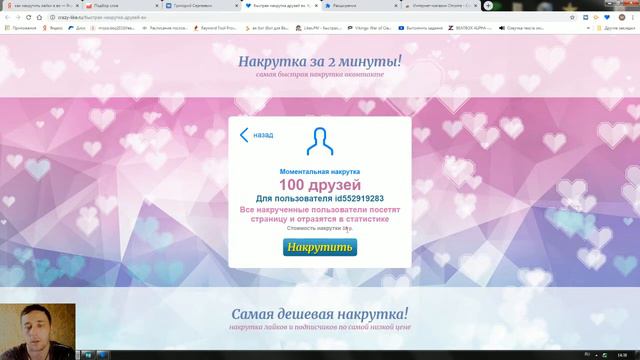Expand the bookmarks overflow chevron
Screen dimensions: 640x360
(588, 28)
